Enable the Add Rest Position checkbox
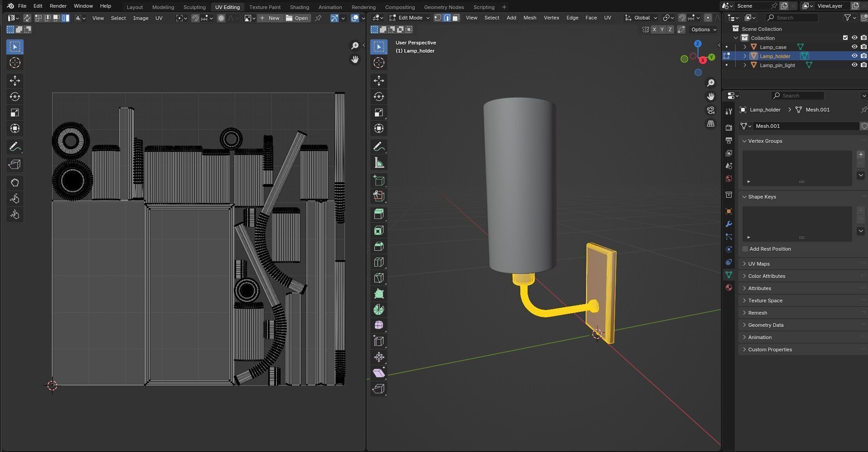Screen dimensions: 868x452 (745, 249)
